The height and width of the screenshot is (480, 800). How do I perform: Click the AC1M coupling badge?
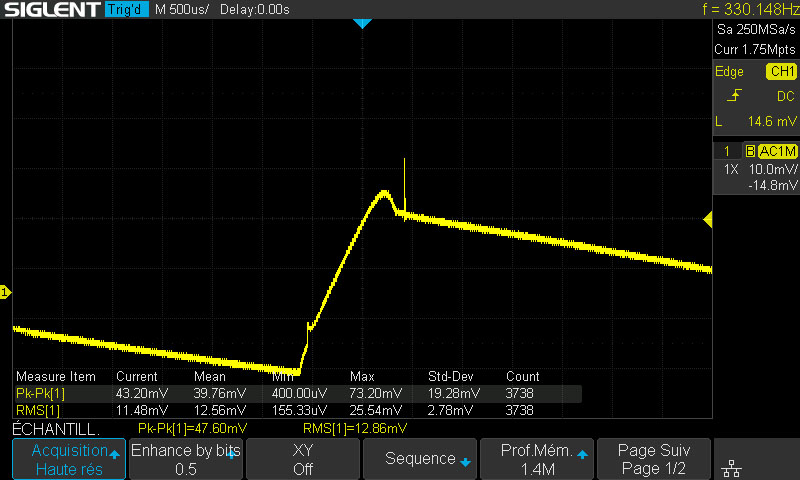point(777,151)
